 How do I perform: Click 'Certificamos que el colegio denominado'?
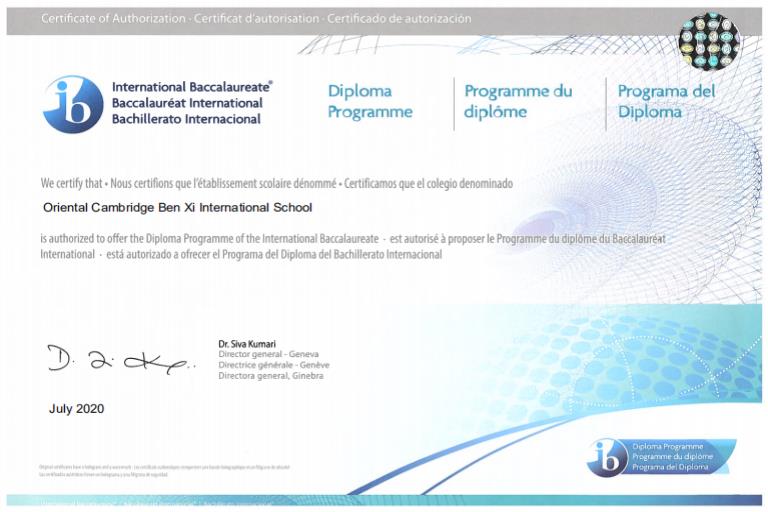[429, 183]
